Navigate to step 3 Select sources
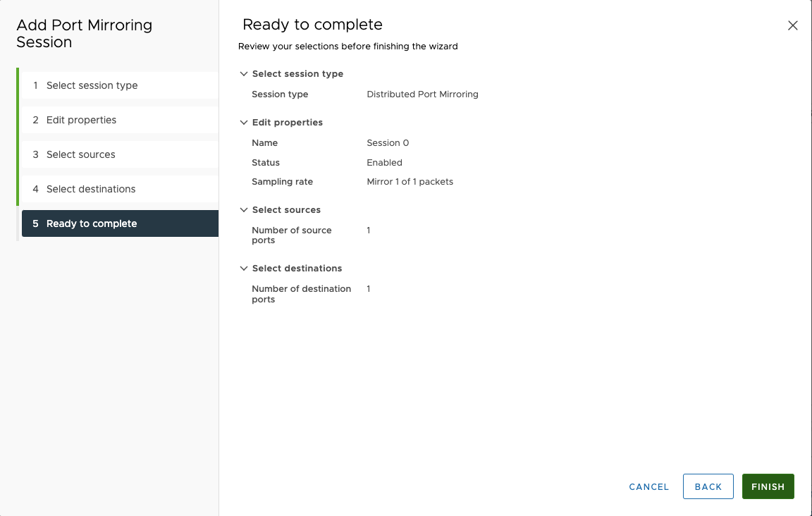 pos(81,154)
